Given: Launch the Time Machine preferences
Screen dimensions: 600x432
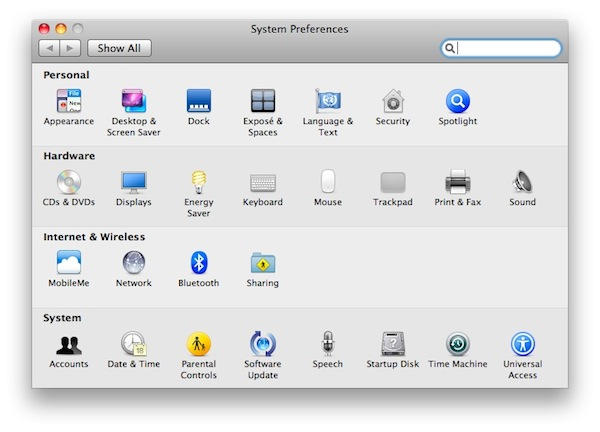Looking at the screenshot, I should point(458,344).
